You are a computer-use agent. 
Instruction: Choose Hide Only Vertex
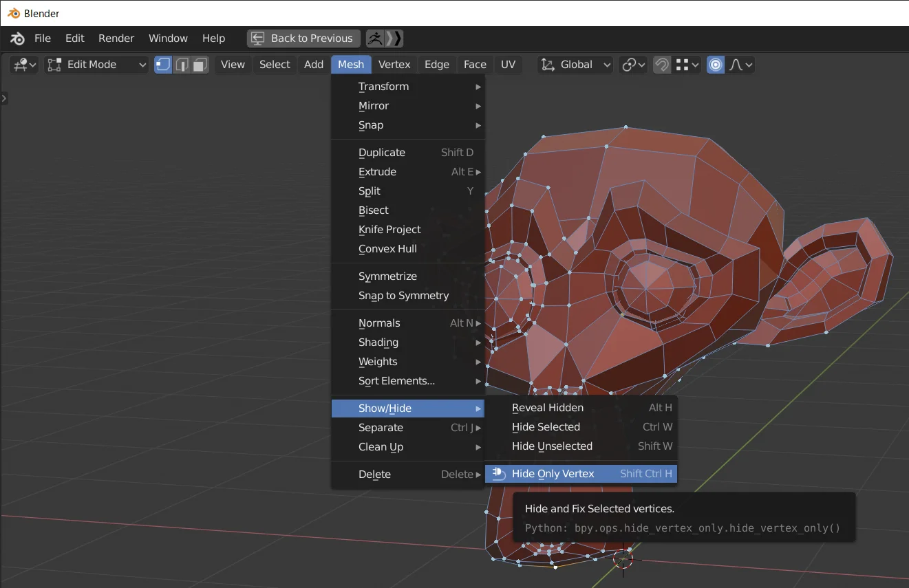tap(553, 473)
